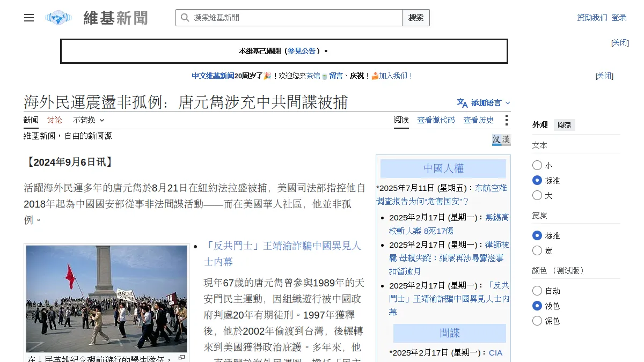Screen dimensions: 644x362
Task: Click the 颜色 (测试版) section label
Action: pos(558,271)
